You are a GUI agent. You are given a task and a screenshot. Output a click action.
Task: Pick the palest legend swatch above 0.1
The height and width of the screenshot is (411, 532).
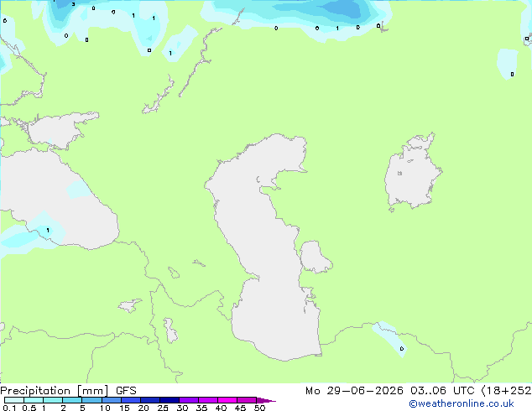point(14,400)
